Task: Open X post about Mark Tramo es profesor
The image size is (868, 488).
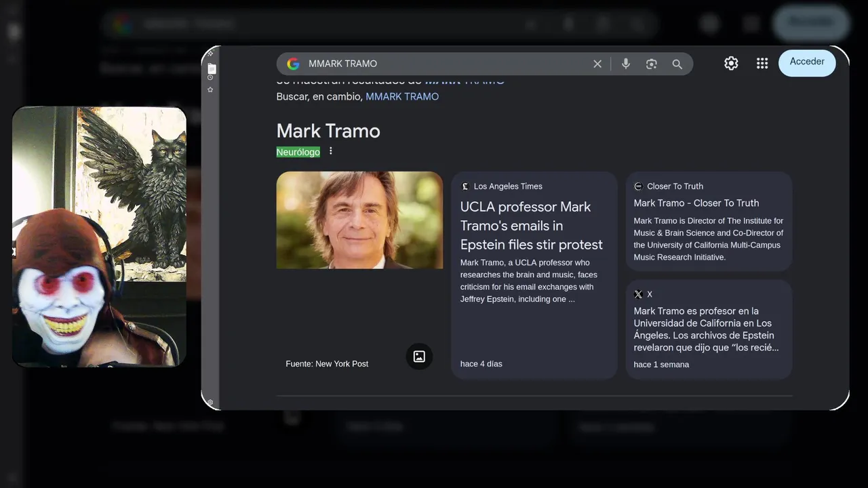Action: [707, 329]
